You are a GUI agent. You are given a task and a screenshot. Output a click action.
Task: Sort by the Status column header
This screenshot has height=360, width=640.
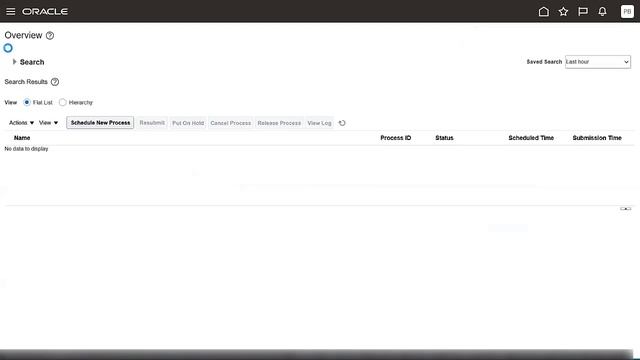(444, 138)
